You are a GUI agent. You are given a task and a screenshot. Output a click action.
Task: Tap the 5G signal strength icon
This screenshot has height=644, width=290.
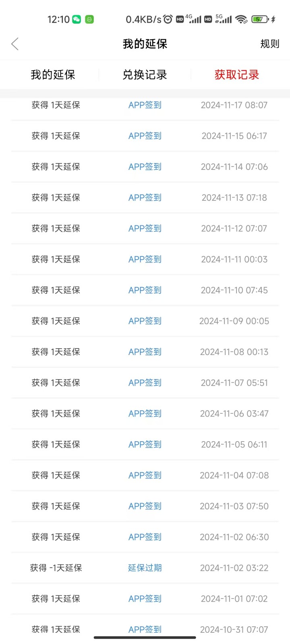(224, 19)
